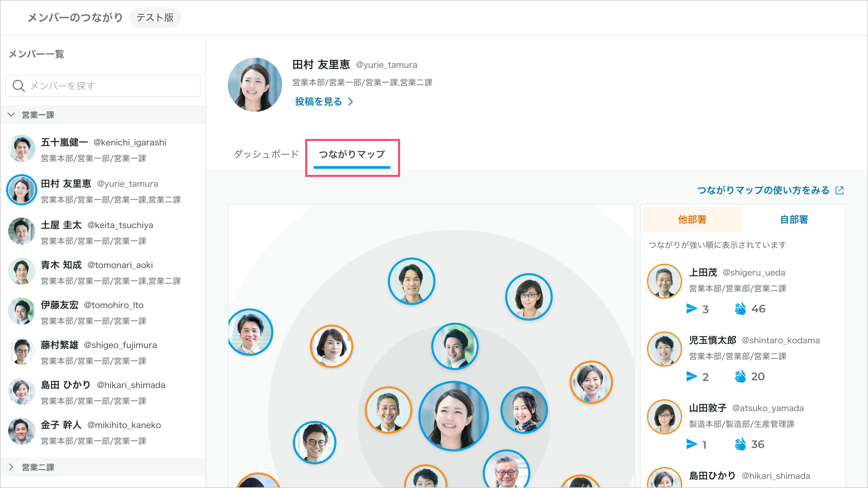Click the search magnifier icon in member search
The width and height of the screenshot is (868, 488).
(19, 86)
